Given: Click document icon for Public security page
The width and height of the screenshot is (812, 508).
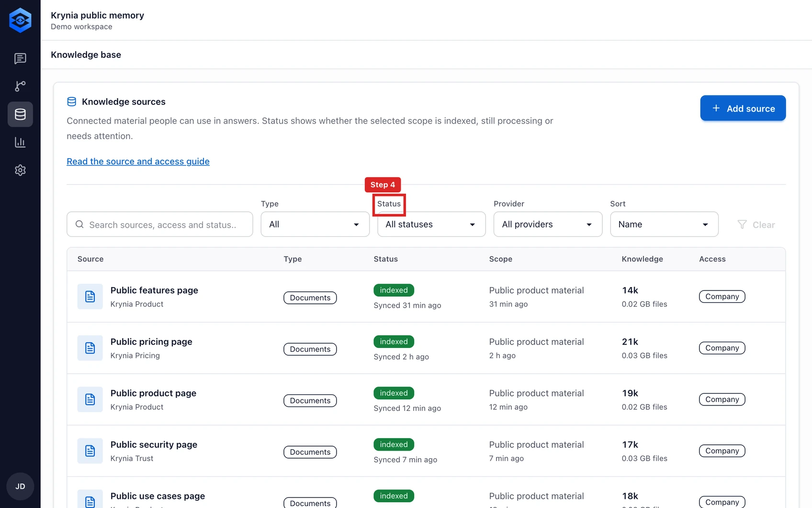Looking at the screenshot, I should [90, 450].
